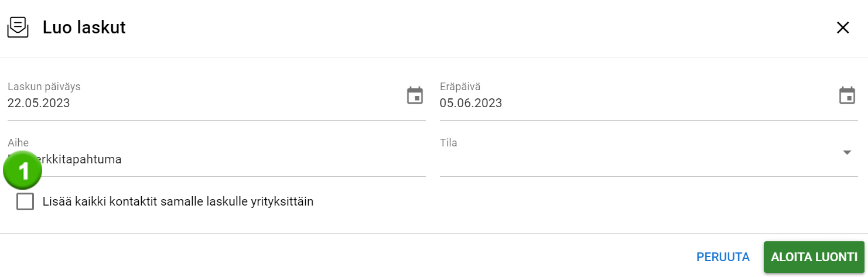Focus the Aihe subject text field
868x277 pixels.
point(234,159)
